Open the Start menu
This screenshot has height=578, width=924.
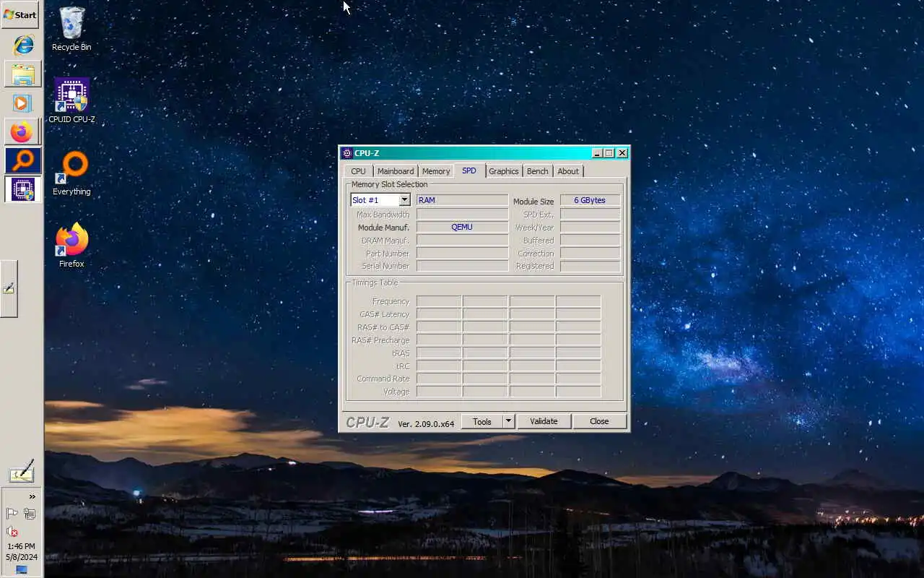(x=20, y=14)
